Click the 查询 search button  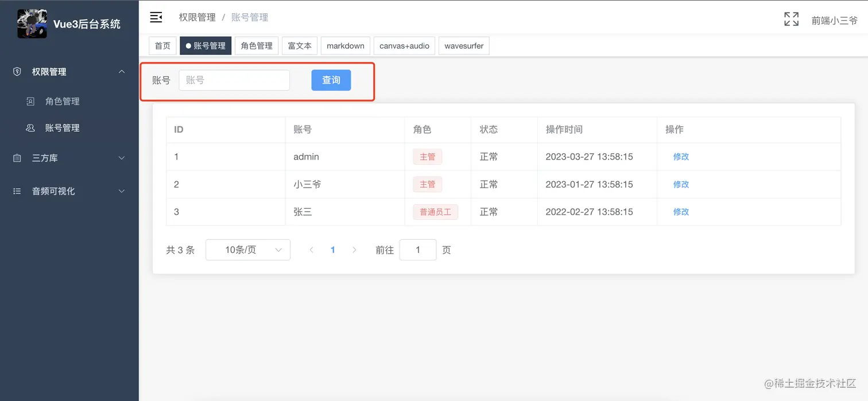coord(331,80)
